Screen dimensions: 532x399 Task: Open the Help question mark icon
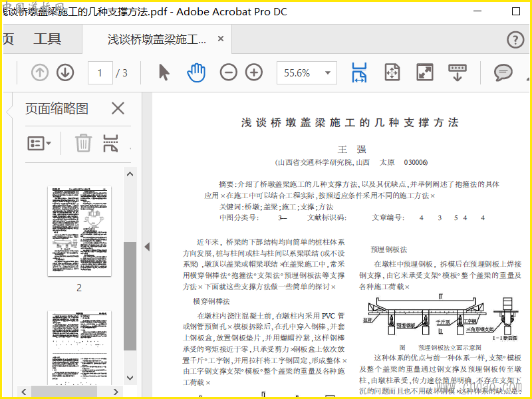(515, 40)
